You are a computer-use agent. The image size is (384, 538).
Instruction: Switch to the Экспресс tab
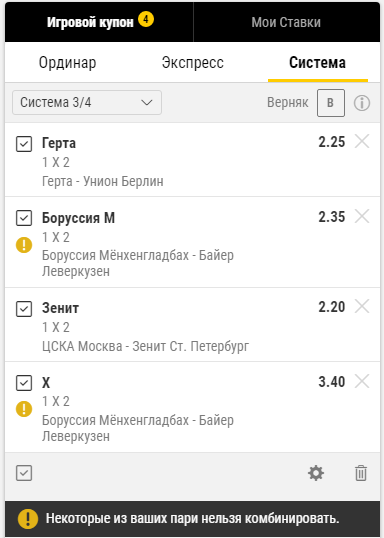(x=193, y=62)
